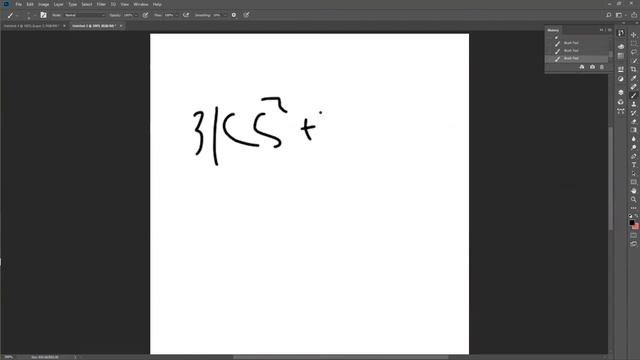This screenshot has width=640, height=360.
Task: Open the Channels panel icon
Action: coord(621,102)
